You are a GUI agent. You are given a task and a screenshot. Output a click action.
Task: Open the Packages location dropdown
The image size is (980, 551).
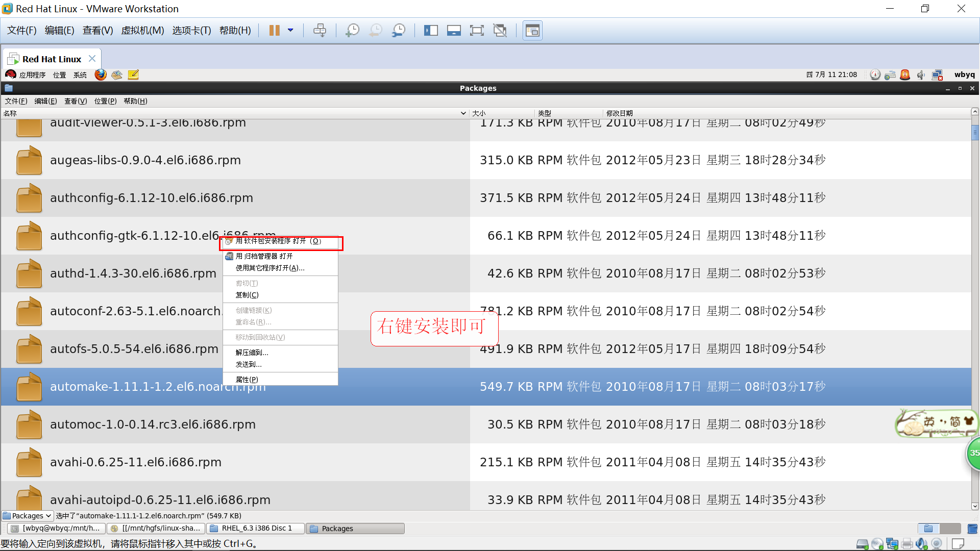tap(28, 516)
